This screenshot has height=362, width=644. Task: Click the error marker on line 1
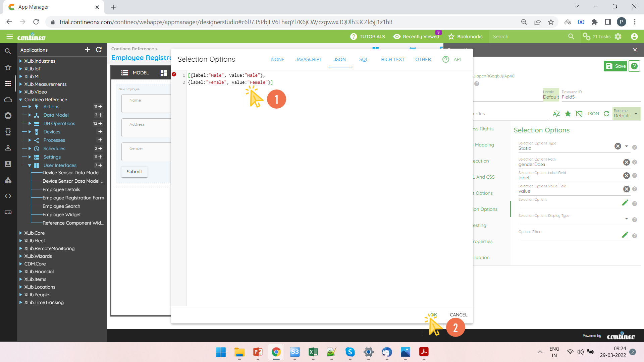(x=174, y=74)
